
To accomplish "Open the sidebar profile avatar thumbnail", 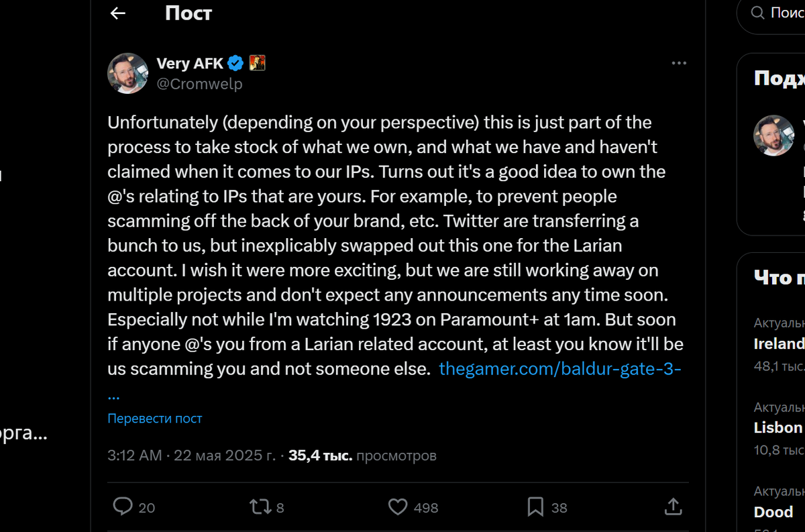I will (774, 136).
